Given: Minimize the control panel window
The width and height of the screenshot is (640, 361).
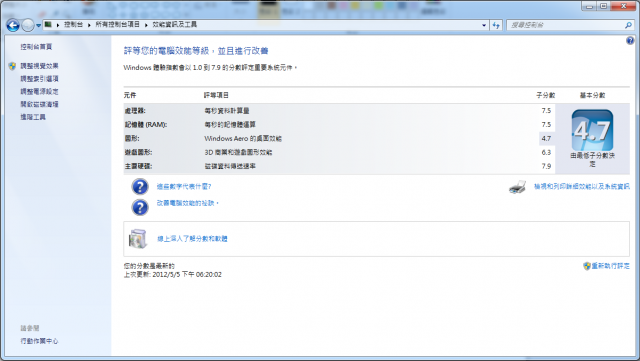Looking at the screenshot, I should coord(589,6).
